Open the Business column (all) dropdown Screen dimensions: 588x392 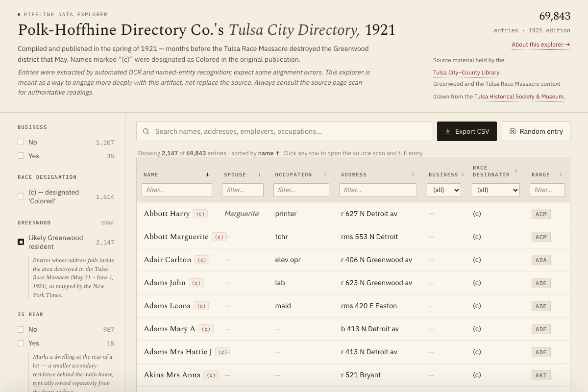click(x=444, y=190)
